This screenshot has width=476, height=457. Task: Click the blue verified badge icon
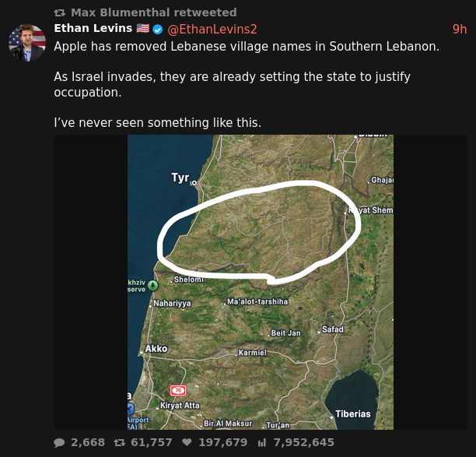pyautogui.click(x=158, y=30)
